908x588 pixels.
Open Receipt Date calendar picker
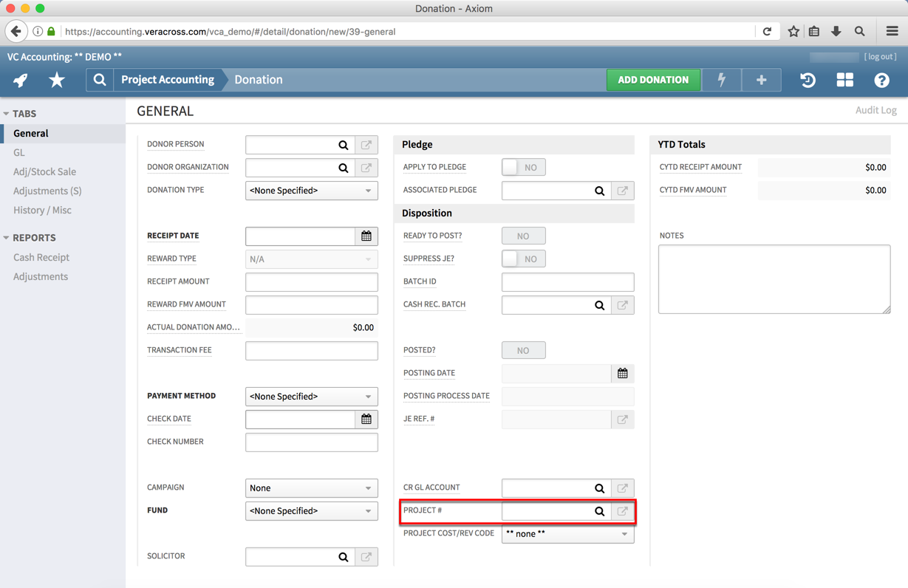[366, 236]
